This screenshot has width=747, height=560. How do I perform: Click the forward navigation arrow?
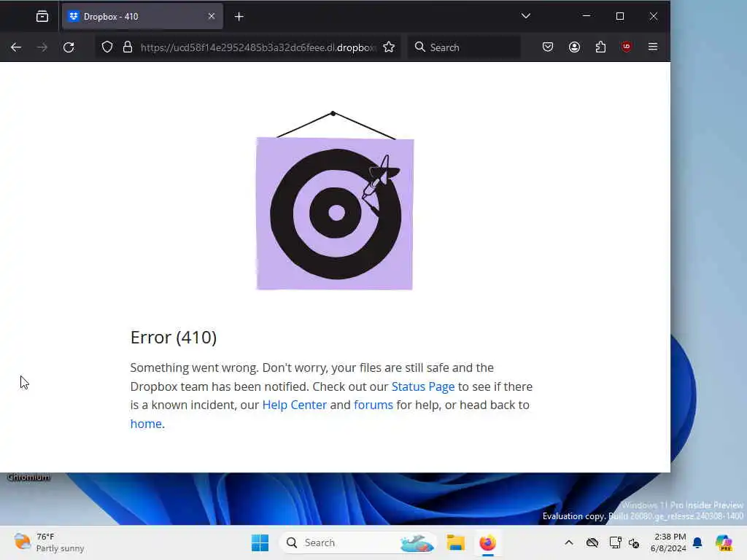coord(42,47)
